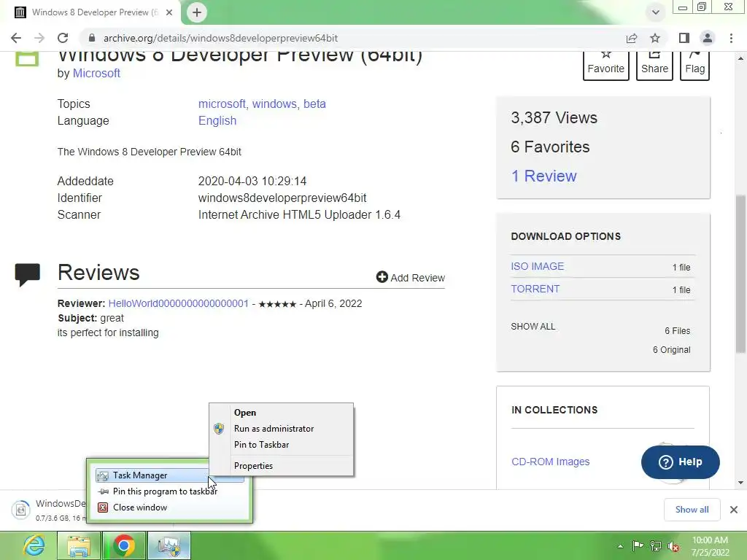Click the 3,387 Views count

click(554, 118)
